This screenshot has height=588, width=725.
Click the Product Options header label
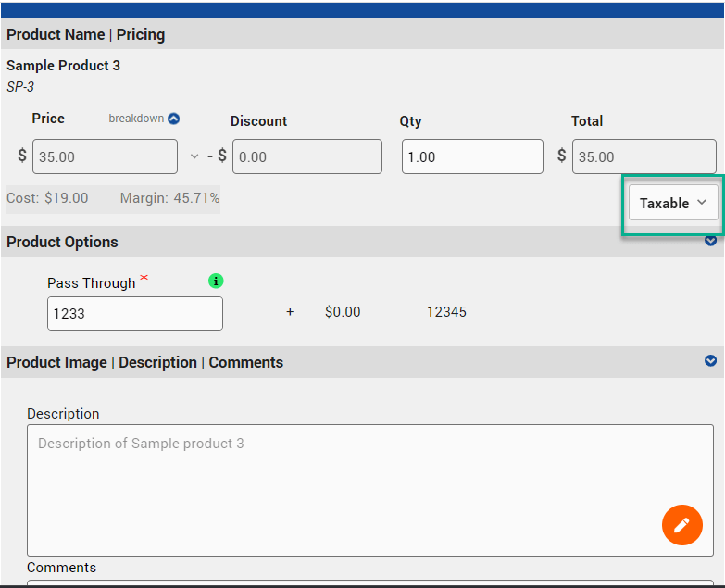pyautogui.click(x=62, y=242)
